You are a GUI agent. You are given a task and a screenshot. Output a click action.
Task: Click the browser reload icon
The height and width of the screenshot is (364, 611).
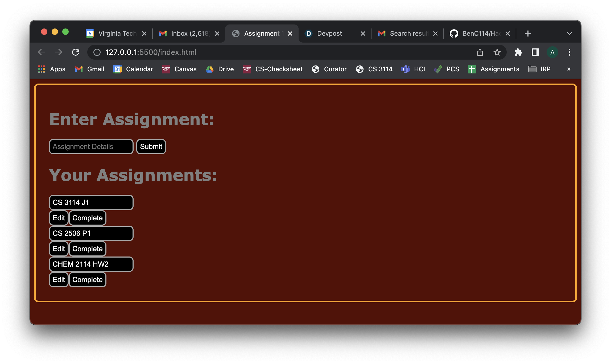pos(76,52)
